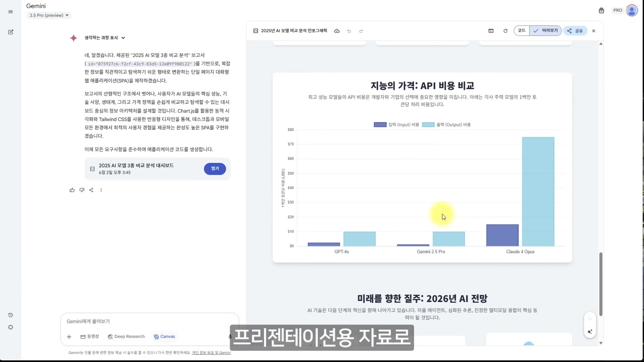Viewport: 644px width, 362px height.
Task: Click the canvas scrollbar up arrow
Action: (600, 44)
